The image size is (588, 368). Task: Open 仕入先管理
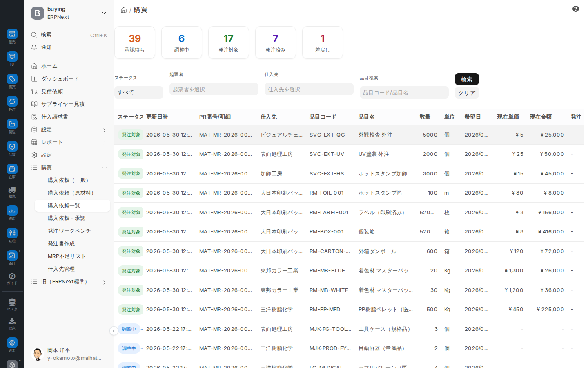(61, 269)
